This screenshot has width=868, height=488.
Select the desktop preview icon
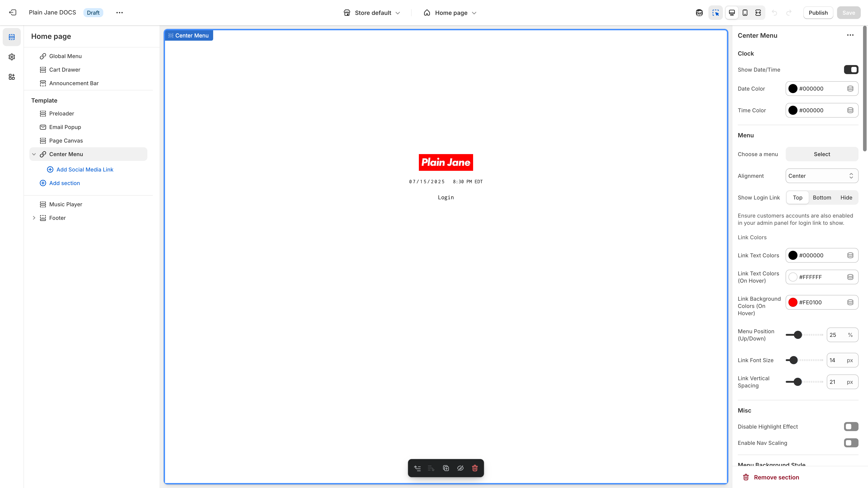[x=731, y=12]
